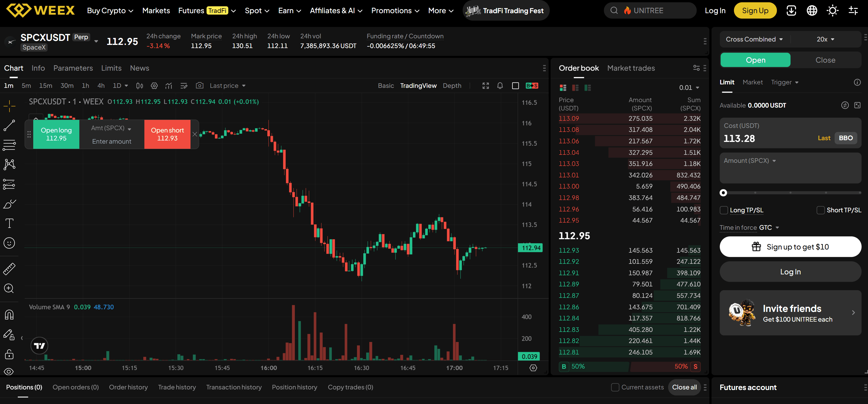
Task: Open order book display settings
Action: [696, 68]
